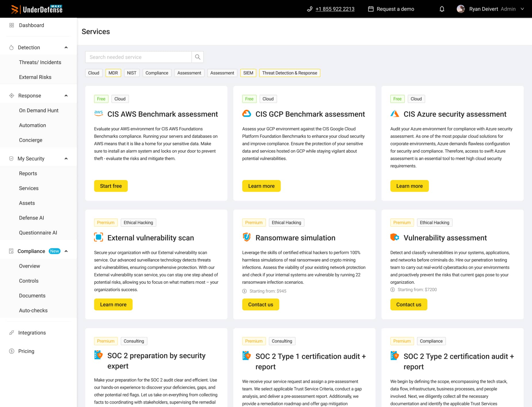Collapse the Detection sidebar section
The width and height of the screenshot is (532, 407).
click(66, 47)
